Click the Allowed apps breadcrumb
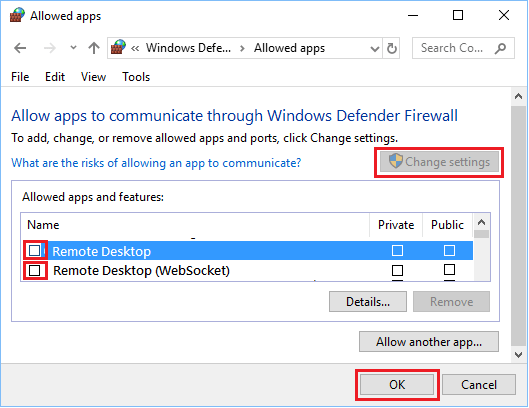Viewport: 529px width, 408px height. (x=289, y=48)
